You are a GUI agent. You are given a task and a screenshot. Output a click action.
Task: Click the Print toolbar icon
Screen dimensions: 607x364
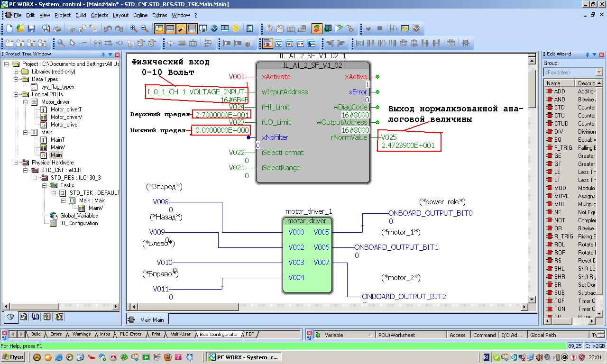coord(57,29)
